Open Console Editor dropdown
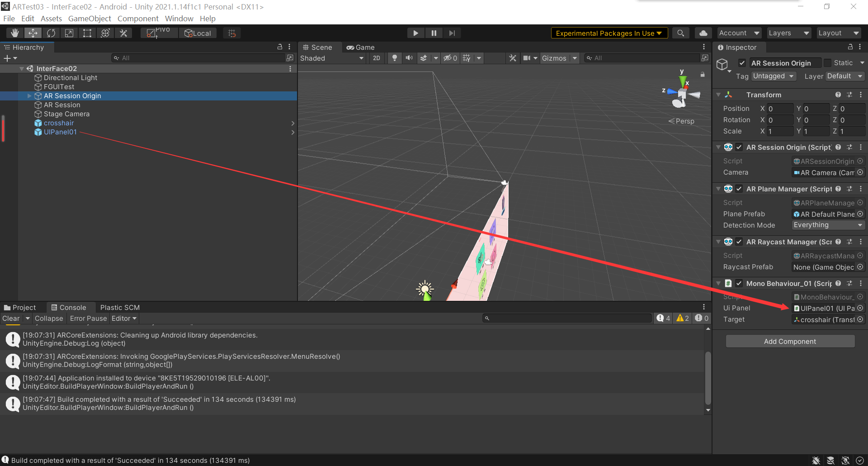The height and width of the screenshot is (466, 868). tap(124, 318)
